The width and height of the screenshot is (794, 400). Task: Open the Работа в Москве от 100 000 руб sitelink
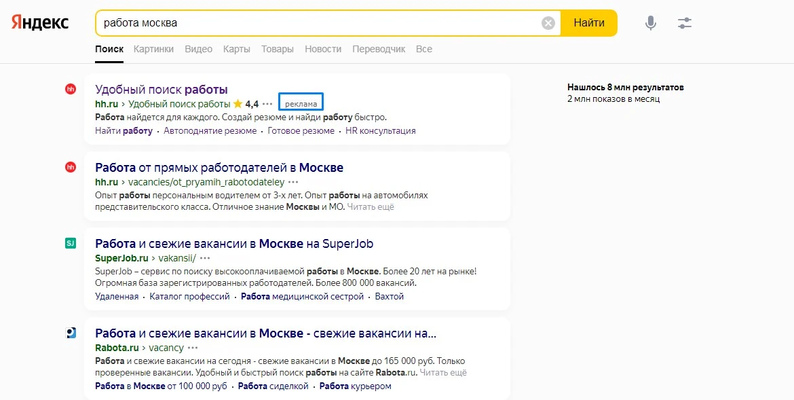tap(161, 386)
